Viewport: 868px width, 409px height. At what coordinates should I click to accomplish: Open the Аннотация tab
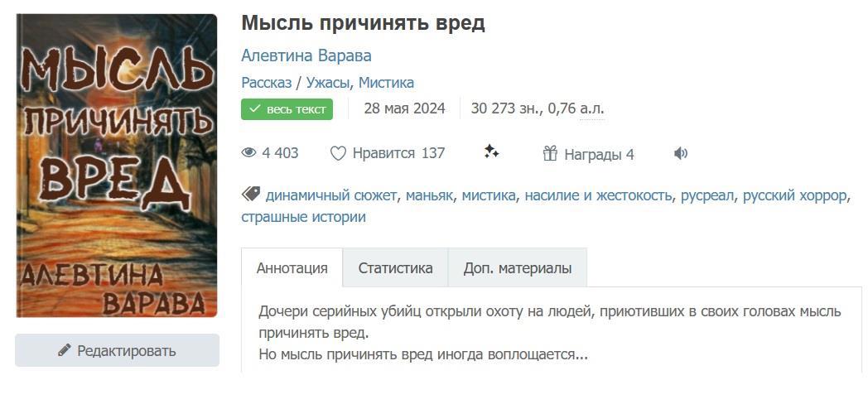pyautogui.click(x=292, y=268)
